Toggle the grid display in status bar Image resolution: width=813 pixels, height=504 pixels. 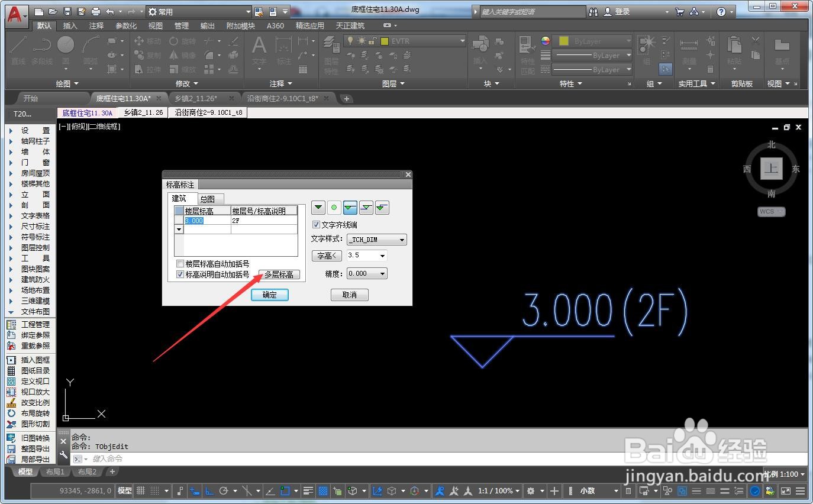click(x=141, y=491)
